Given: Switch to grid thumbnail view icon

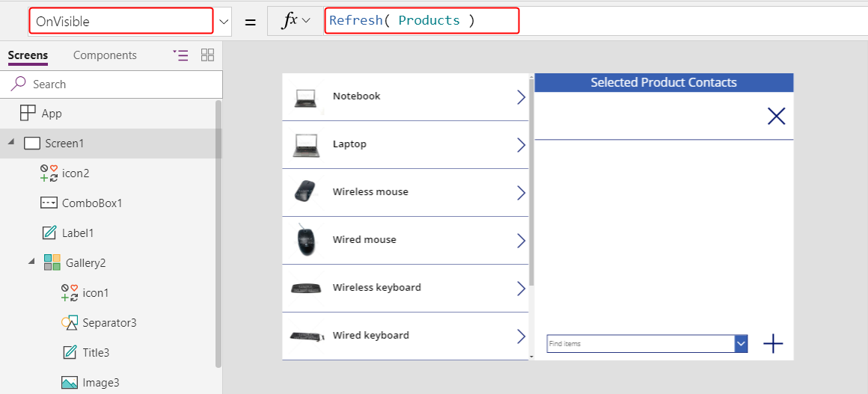Looking at the screenshot, I should pos(208,55).
